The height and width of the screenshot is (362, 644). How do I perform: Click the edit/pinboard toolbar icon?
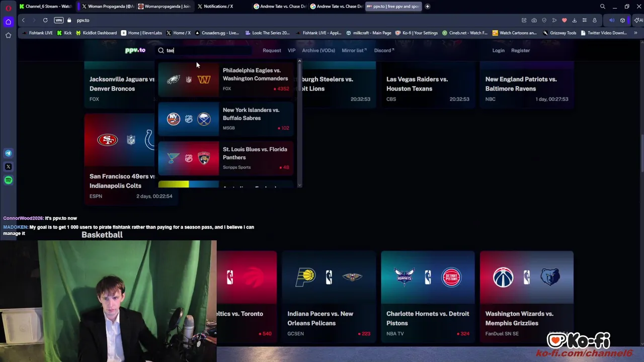click(524, 20)
